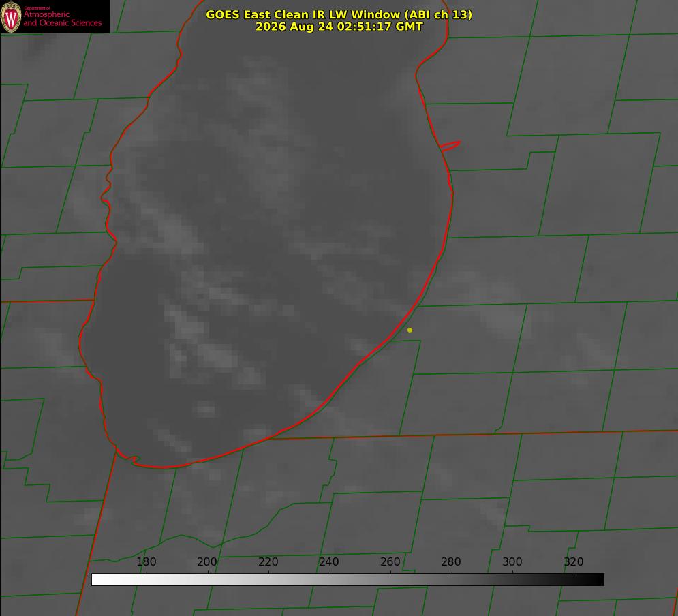678x616 pixels.
Task: Click the small "Department of" text
Action: pos(37,8)
